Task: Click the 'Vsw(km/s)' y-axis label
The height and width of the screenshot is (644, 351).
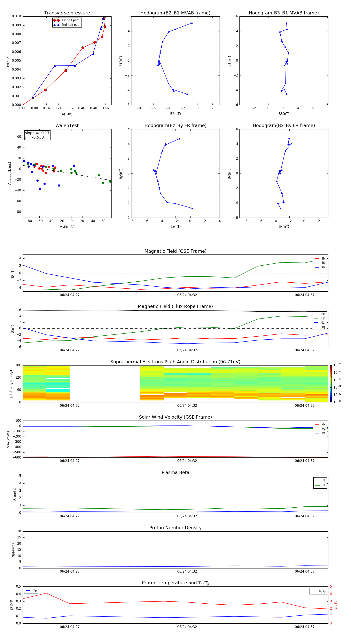Action: [8, 439]
